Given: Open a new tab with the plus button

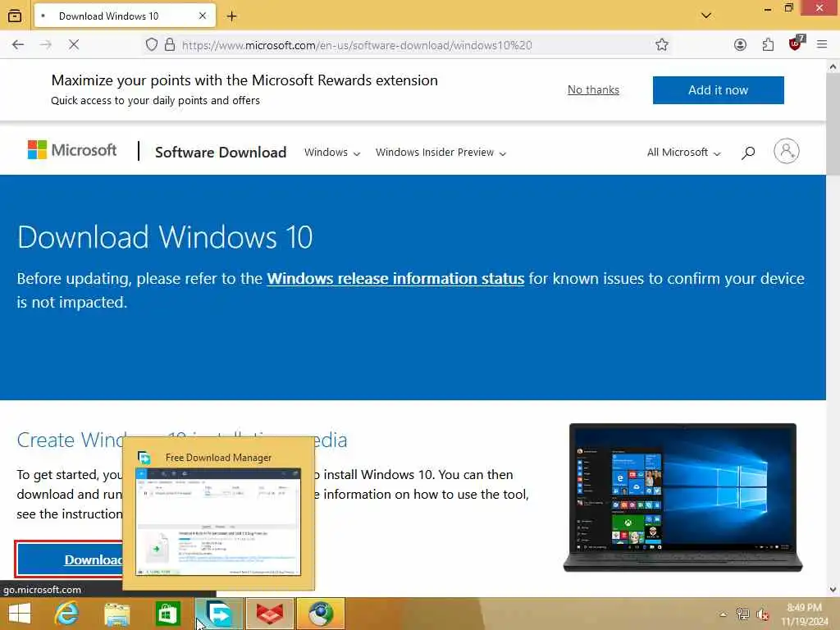Looking at the screenshot, I should pyautogui.click(x=231, y=16).
